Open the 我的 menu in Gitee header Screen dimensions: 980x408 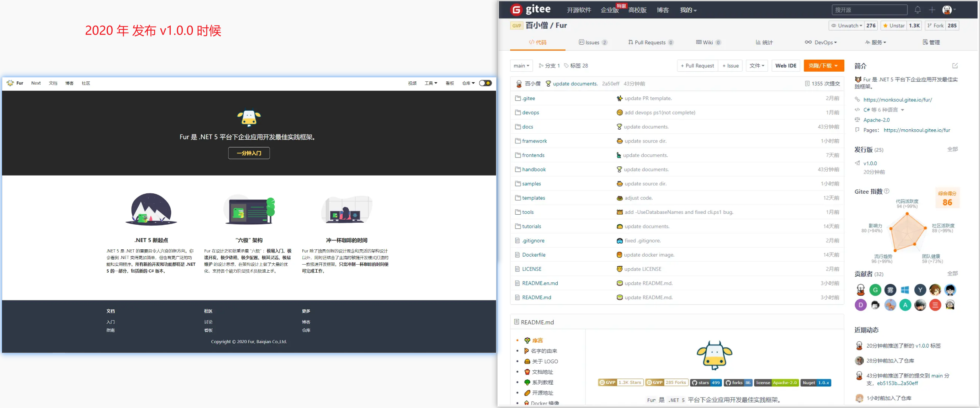click(688, 10)
